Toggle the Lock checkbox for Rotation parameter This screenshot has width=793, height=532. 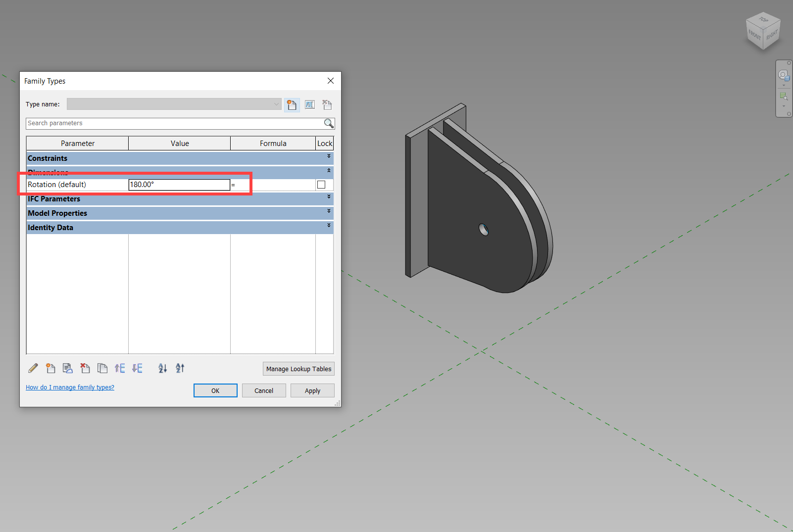tap(321, 184)
